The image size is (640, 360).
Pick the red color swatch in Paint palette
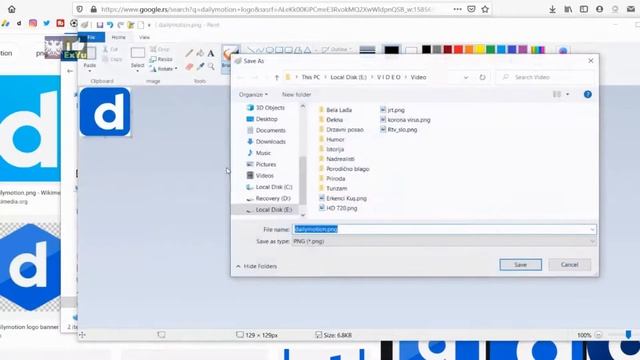point(458,49)
